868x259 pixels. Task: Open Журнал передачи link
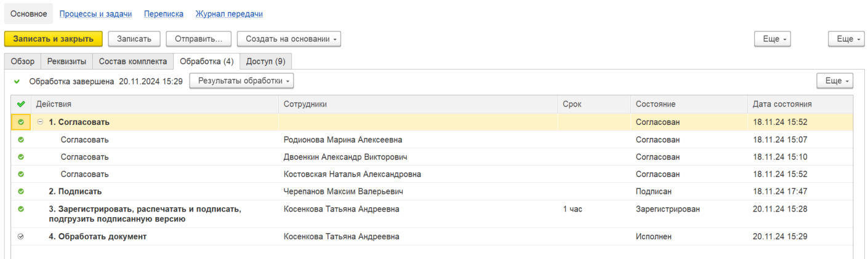(229, 14)
